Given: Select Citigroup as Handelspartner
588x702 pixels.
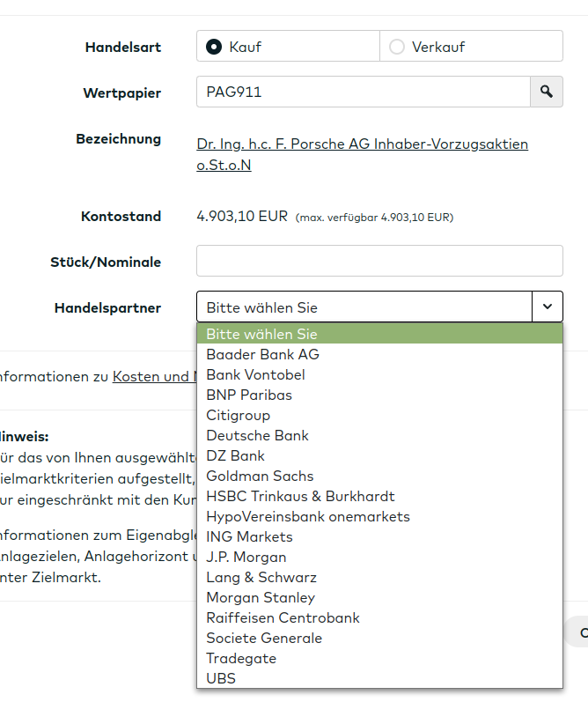Looking at the screenshot, I should (x=379, y=415).
